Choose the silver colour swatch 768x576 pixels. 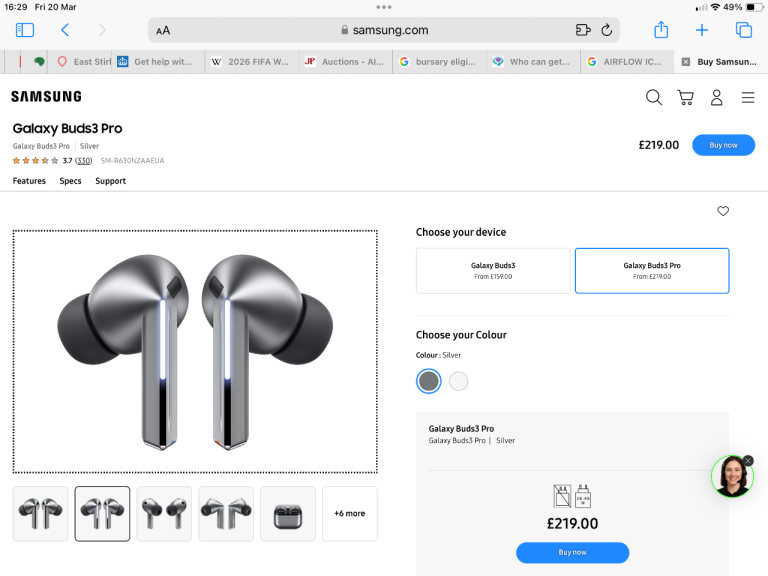coord(429,381)
